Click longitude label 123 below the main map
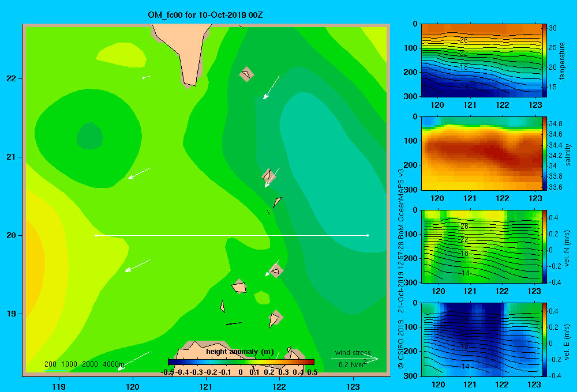This screenshot has height=392, width=577. click(x=353, y=386)
